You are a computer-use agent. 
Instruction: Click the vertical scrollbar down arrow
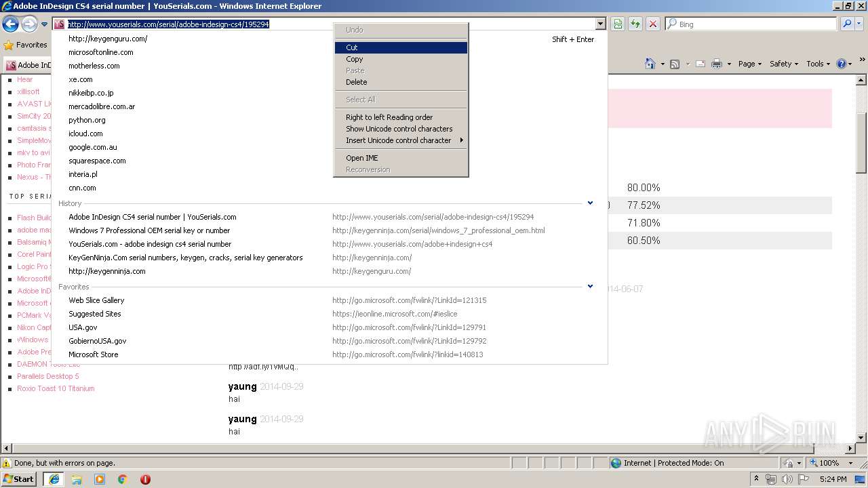pos(861,437)
